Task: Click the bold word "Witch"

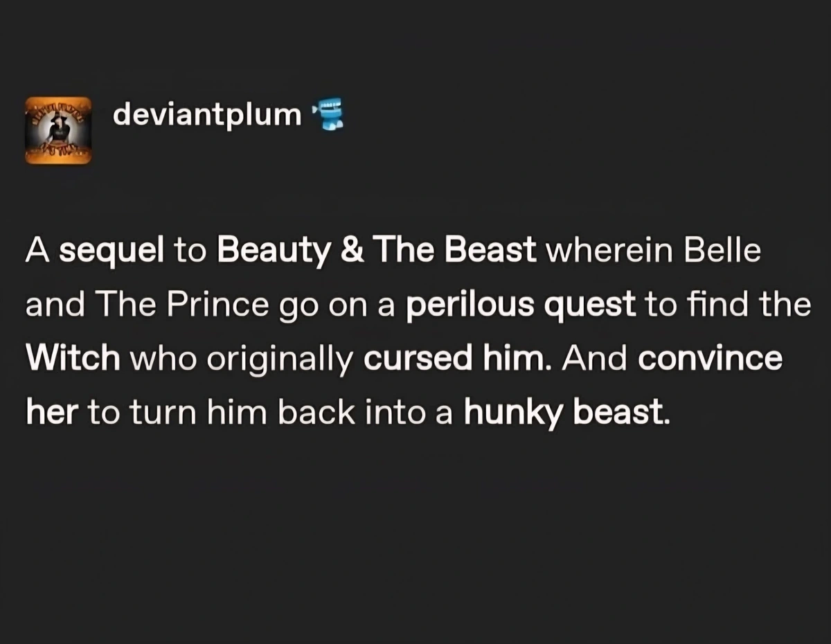Action: pyautogui.click(x=73, y=359)
